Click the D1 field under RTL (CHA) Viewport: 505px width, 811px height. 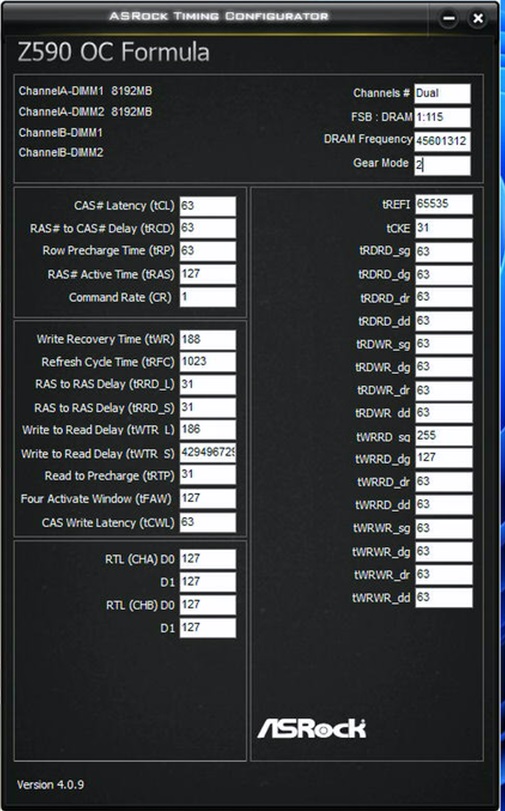(207, 582)
